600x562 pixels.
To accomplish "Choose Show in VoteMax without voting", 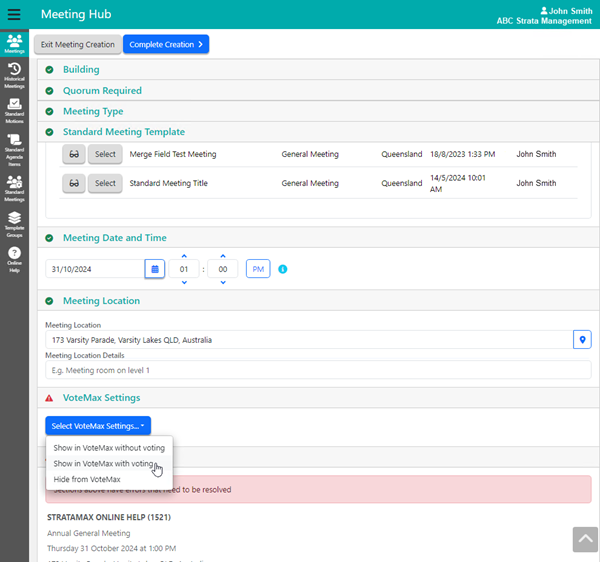I will 109,448.
